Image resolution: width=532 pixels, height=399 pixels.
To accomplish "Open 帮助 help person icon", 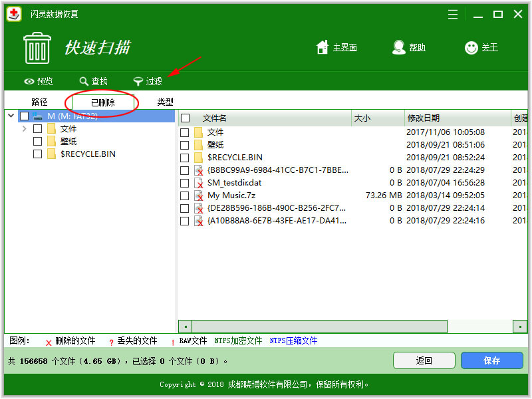I will (x=399, y=47).
